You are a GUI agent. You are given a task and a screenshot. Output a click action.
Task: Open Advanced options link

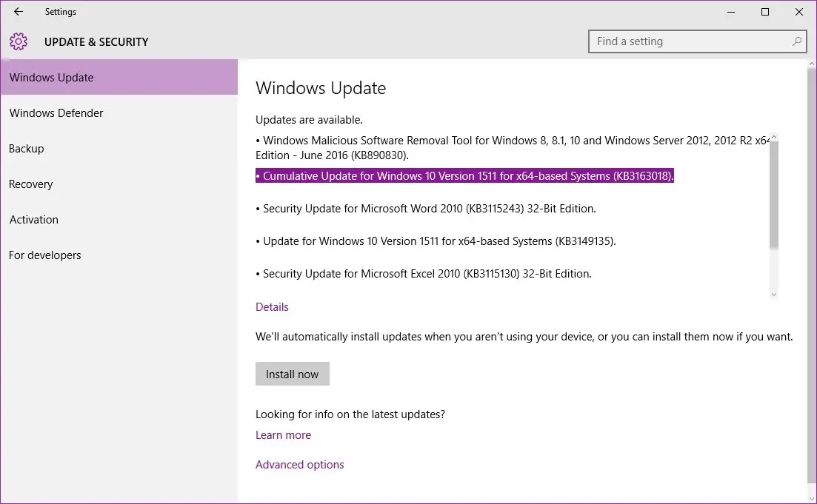coord(299,465)
